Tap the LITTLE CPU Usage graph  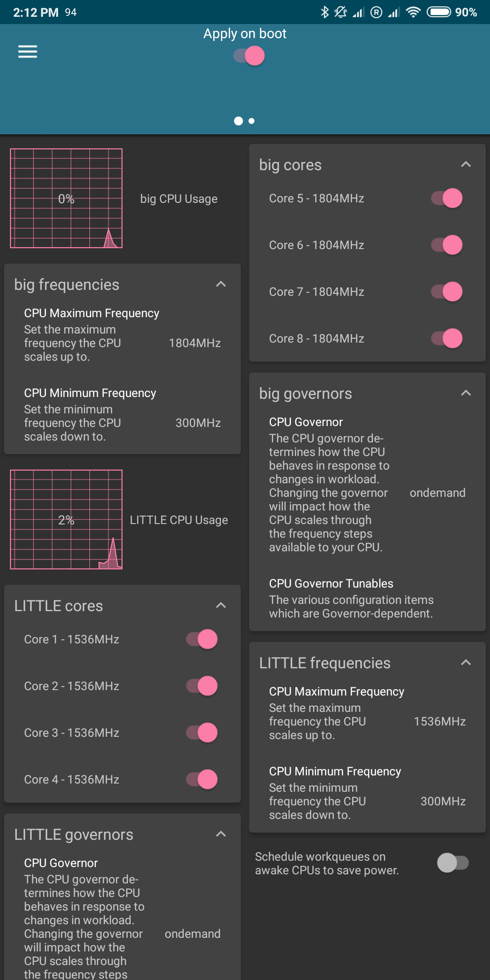(x=66, y=519)
